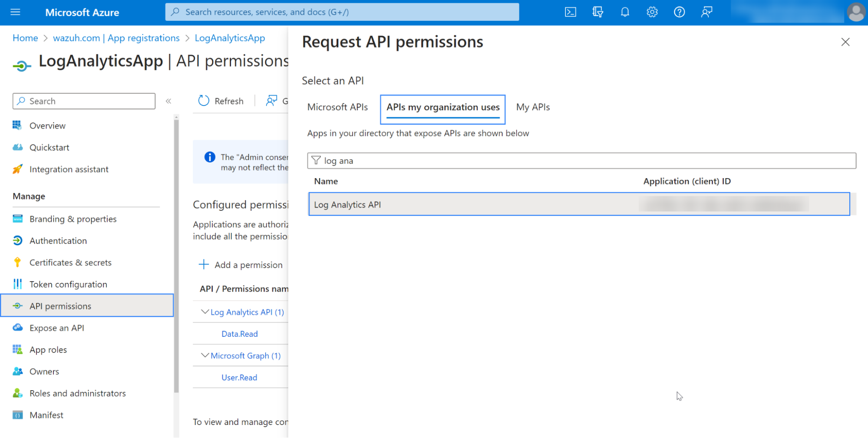This screenshot has width=868, height=438.
Task: Switch to the Microsoft APIs tab
Action: [x=337, y=107]
